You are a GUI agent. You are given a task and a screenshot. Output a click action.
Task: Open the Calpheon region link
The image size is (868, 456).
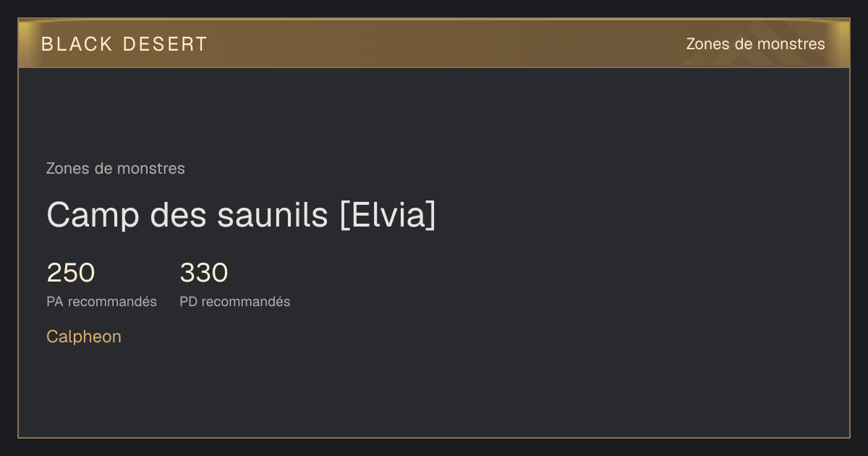point(84,337)
